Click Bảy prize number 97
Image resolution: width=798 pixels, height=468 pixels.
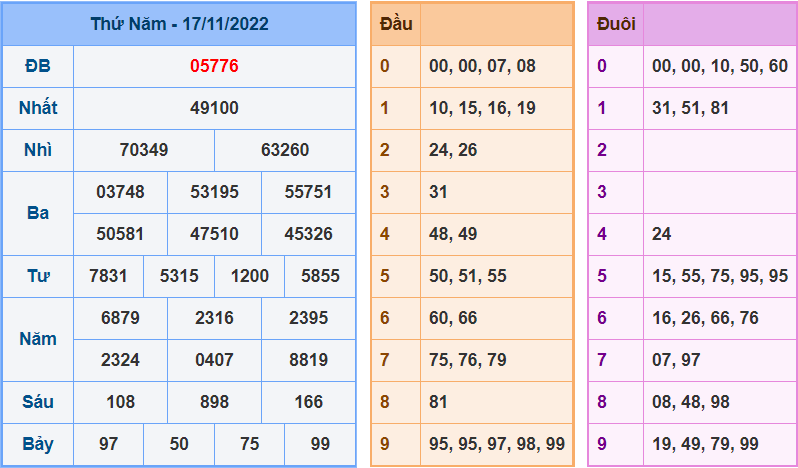pos(108,444)
